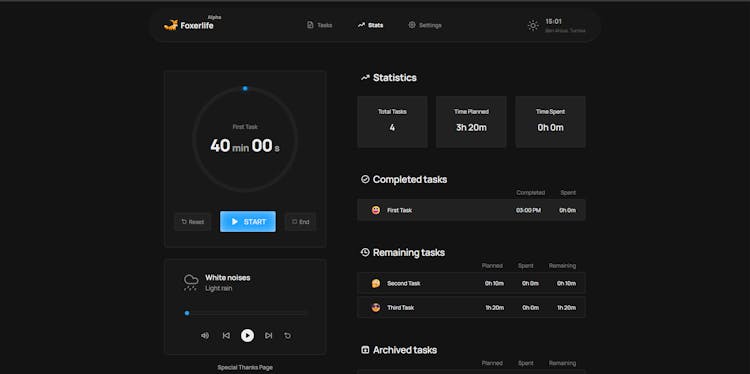Click the rain cloud icon
This screenshot has height=374, width=750.
(191, 282)
